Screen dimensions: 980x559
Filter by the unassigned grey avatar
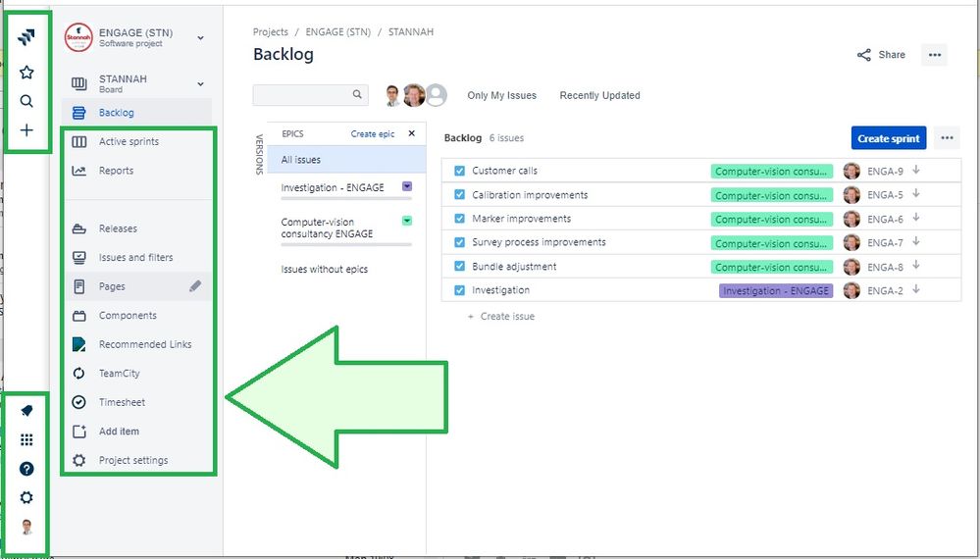click(x=437, y=95)
